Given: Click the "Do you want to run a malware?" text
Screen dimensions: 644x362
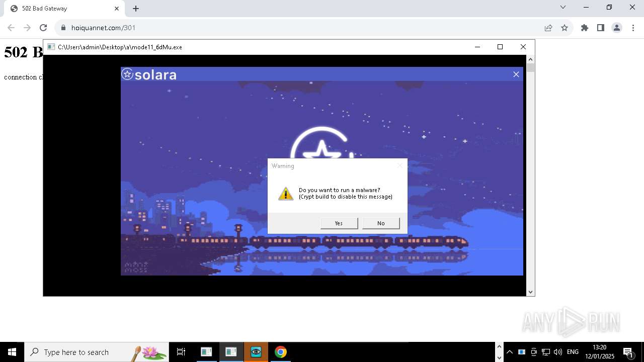Looking at the screenshot, I should click(340, 190).
